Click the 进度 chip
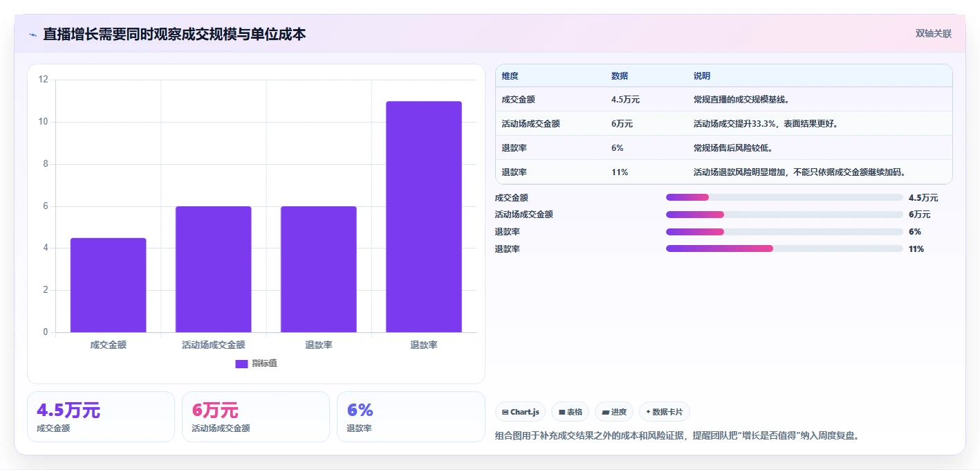The width and height of the screenshot is (980, 470). click(x=614, y=412)
